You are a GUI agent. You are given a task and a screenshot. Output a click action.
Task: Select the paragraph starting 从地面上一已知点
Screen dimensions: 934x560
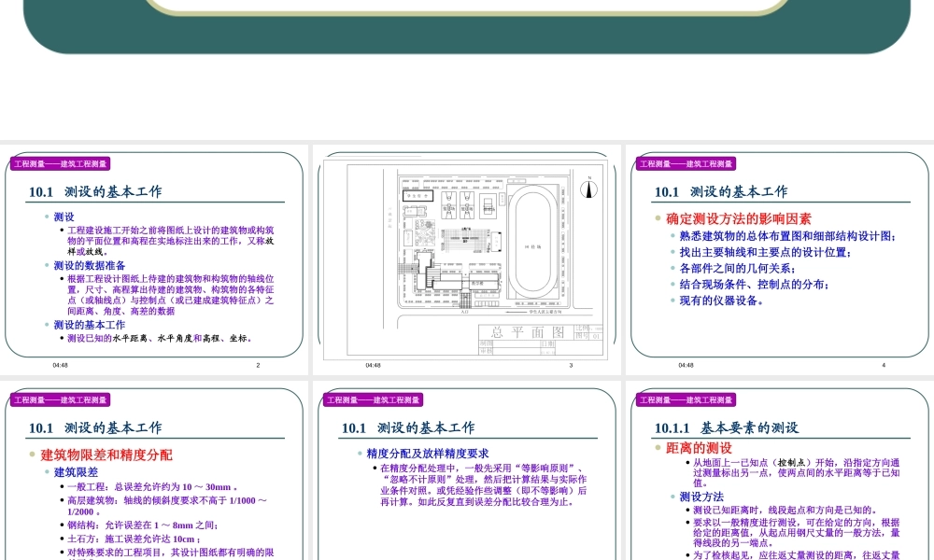click(x=797, y=472)
